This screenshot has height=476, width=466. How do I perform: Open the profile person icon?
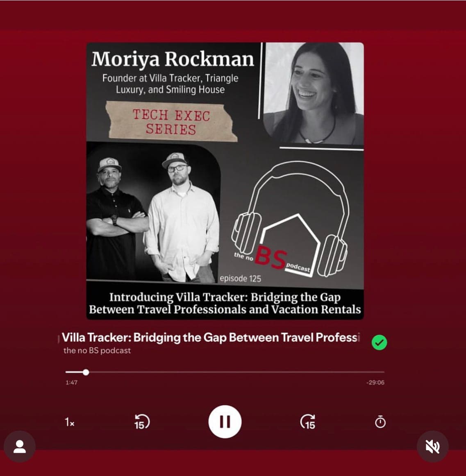pyautogui.click(x=20, y=446)
